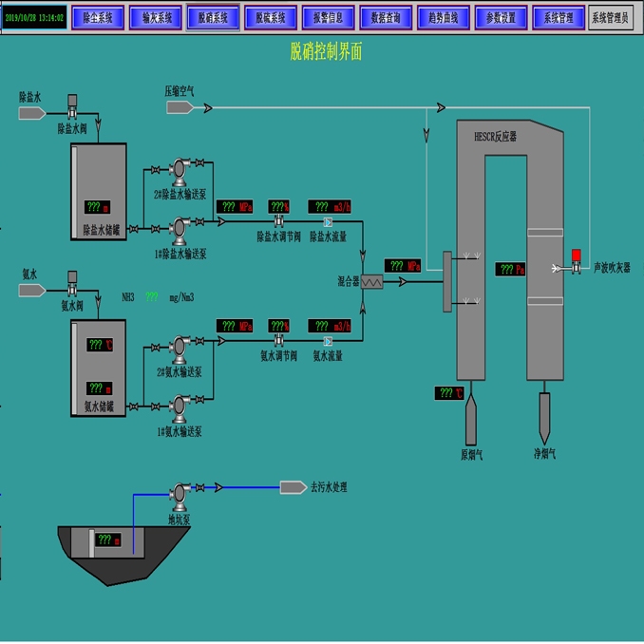
Task: Click the 地坑泵 sump pump icon
Action: pyautogui.click(x=180, y=497)
